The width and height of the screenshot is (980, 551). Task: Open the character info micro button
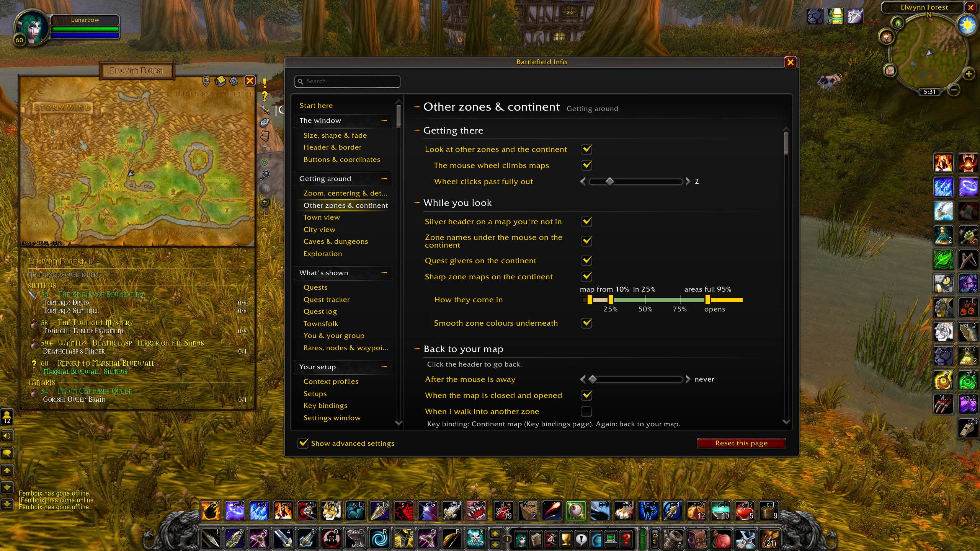(521, 540)
